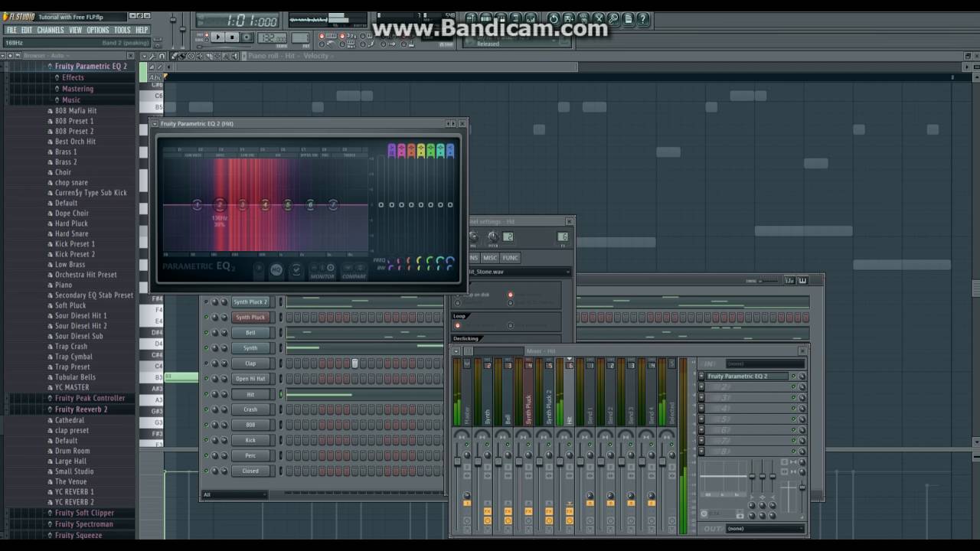Select the 808 channel button

coord(250,425)
